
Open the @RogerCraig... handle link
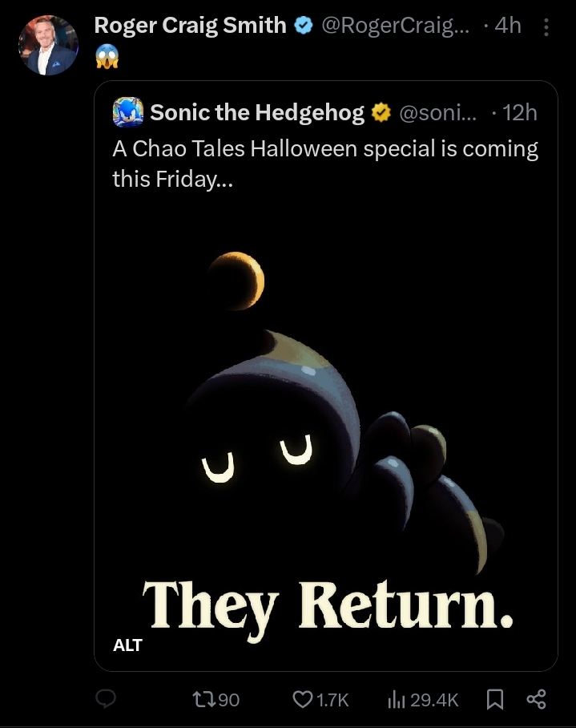(x=395, y=26)
